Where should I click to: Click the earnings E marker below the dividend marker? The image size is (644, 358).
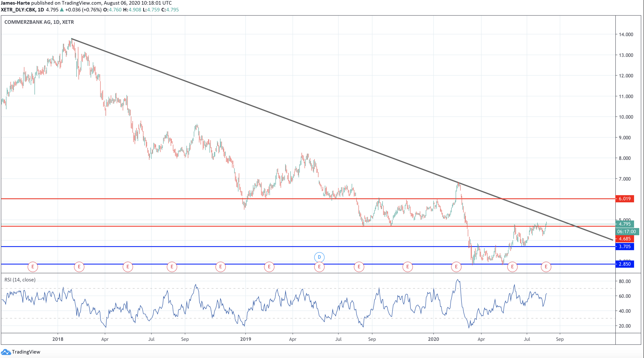point(319,267)
